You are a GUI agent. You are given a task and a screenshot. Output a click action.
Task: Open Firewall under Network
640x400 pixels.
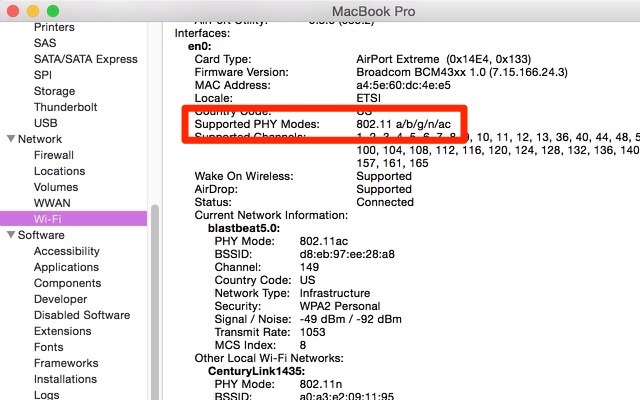pos(54,155)
